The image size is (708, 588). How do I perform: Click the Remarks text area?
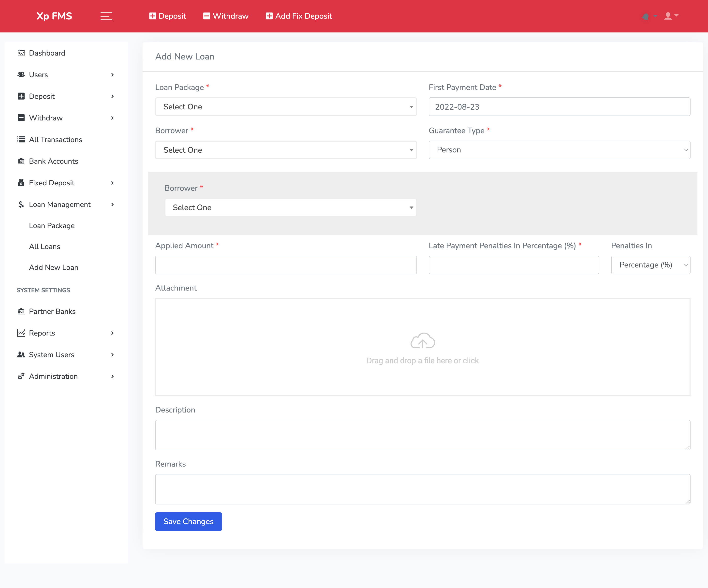tap(422, 489)
